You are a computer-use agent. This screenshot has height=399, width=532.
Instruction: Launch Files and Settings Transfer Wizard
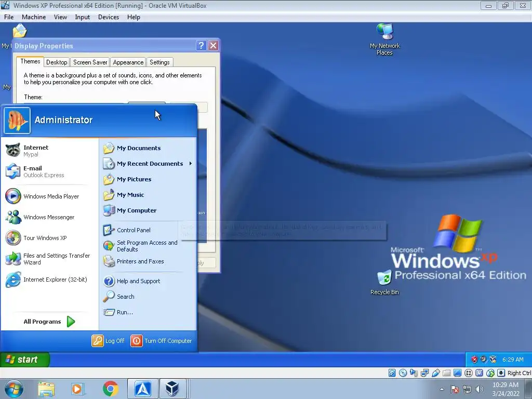click(48, 259)
